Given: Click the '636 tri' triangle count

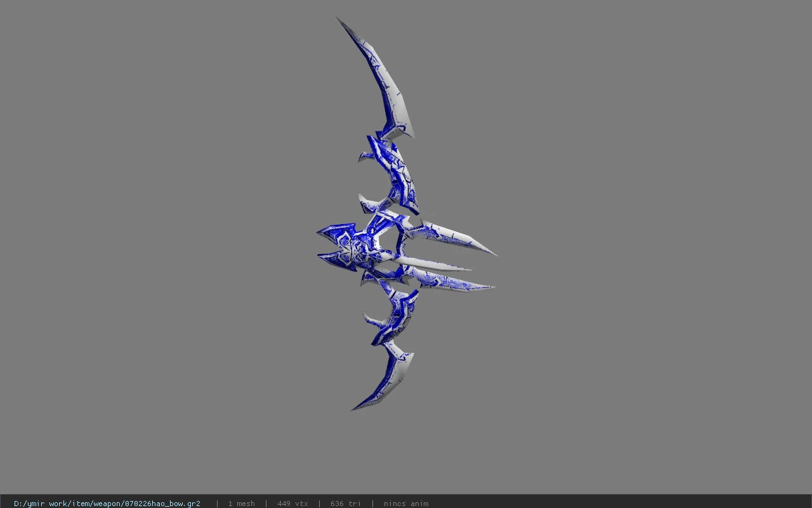Looking at the screenshot, I should click(x=346, y=504).
